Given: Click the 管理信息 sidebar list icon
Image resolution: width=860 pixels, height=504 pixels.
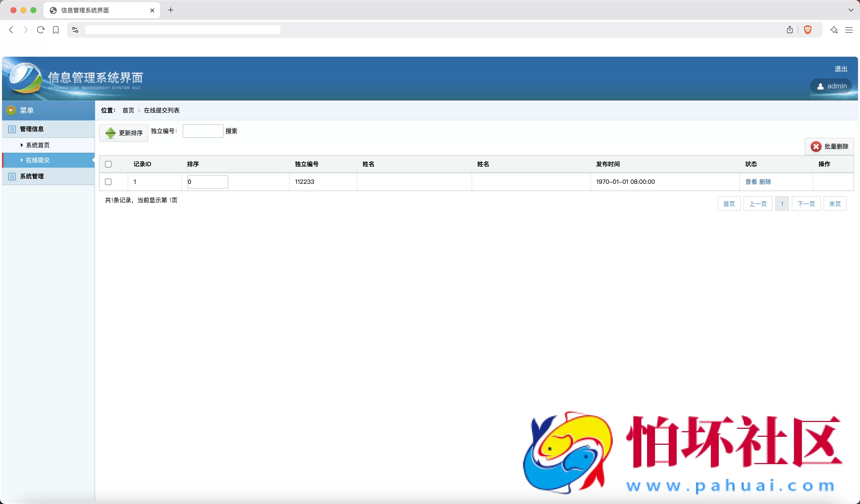Looking at the screenshot, I should pyautogui.click(x=12, y=129).
